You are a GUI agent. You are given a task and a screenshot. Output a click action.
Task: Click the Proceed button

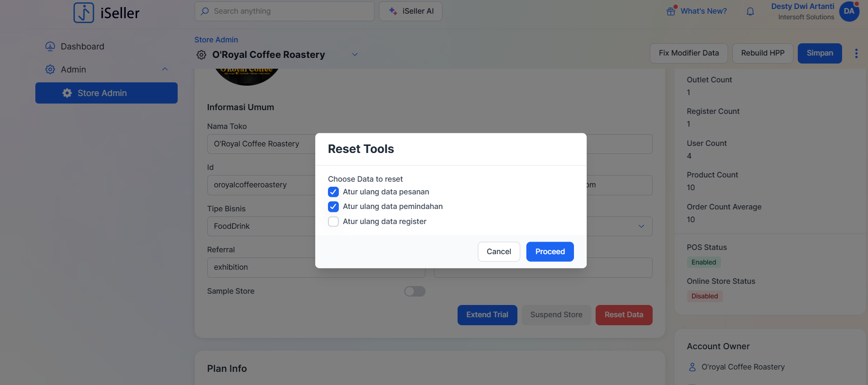pyautogui.click(x=550, y=252)
